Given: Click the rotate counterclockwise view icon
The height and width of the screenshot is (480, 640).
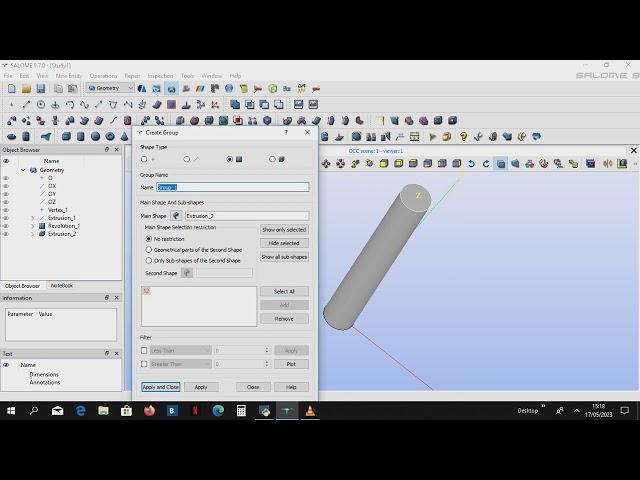Looking at the screenshot, I should pyautogui.click(x=473, y=164).
